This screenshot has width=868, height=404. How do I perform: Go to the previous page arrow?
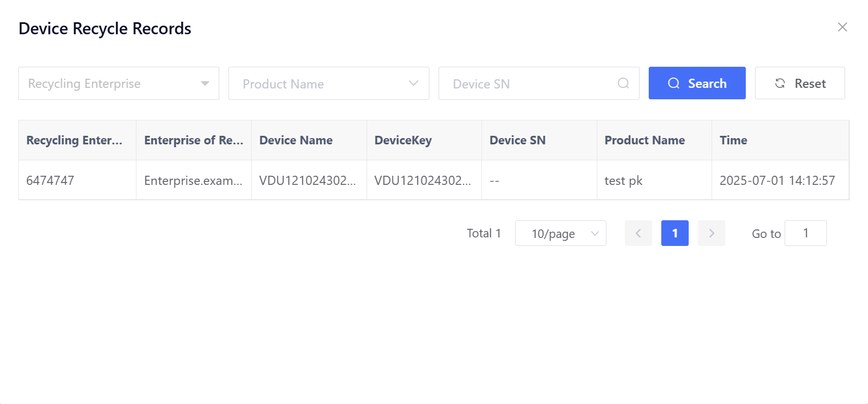point(638,233)
